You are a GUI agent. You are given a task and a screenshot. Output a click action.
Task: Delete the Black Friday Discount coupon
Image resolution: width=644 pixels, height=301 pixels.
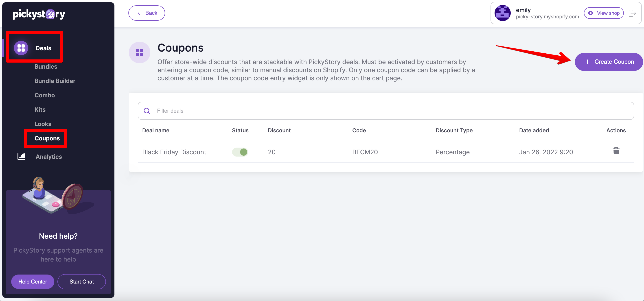(616, 151)
